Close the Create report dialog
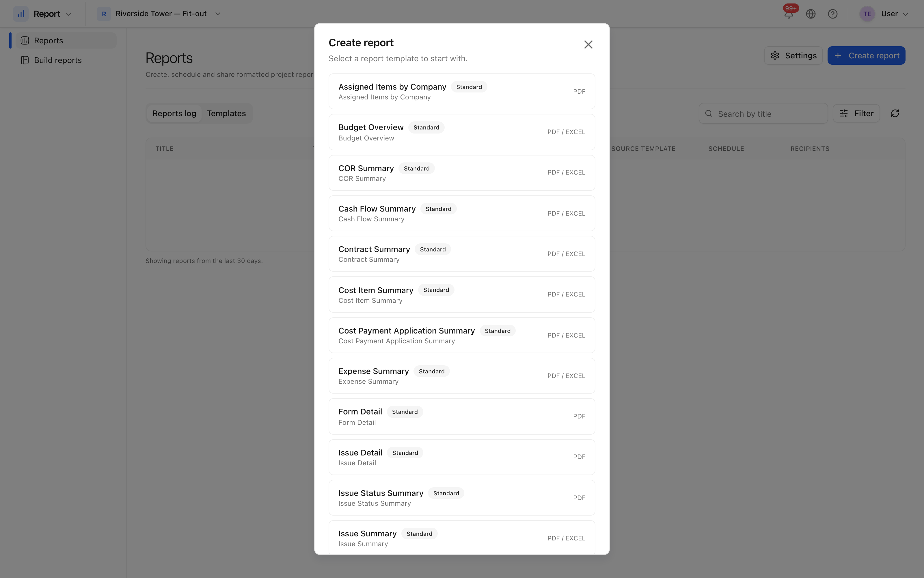This screenshot has width=924, height=578. 588,44
